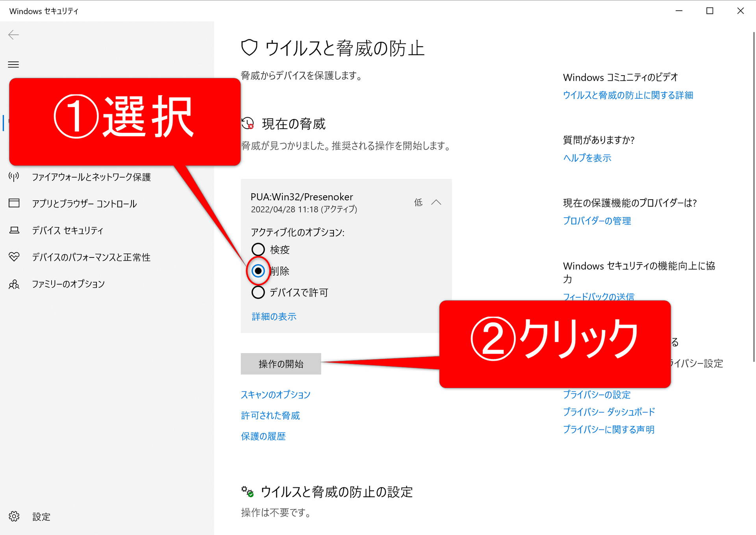Select the 検疫 radio option

(x=258, y=249)
